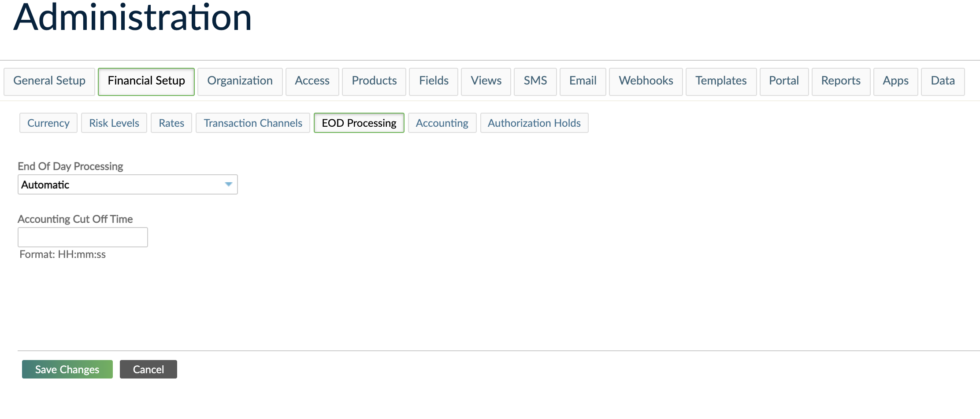This screenshot has height=419, width=980.
Task: Open the Access section
Action: (x=312, y=81)
